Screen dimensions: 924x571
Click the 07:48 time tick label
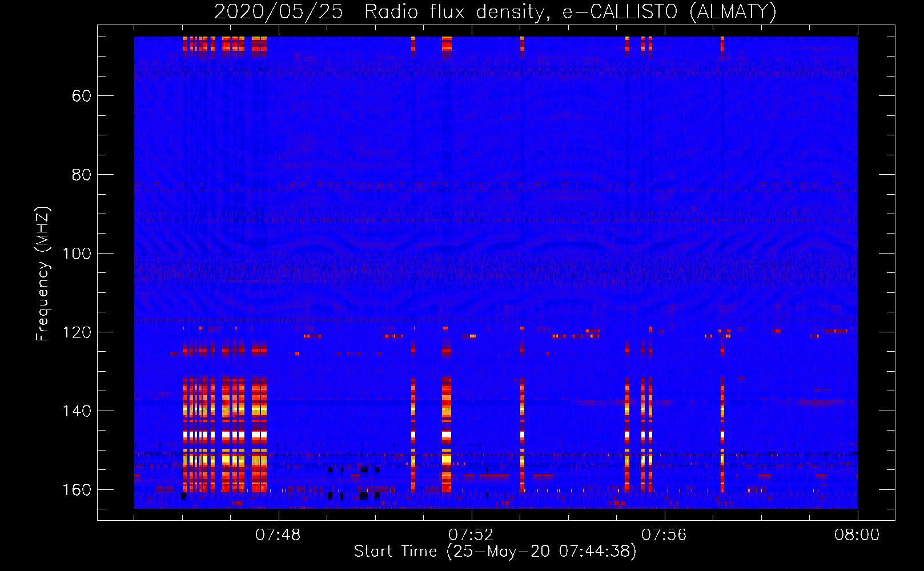(278, 535)
